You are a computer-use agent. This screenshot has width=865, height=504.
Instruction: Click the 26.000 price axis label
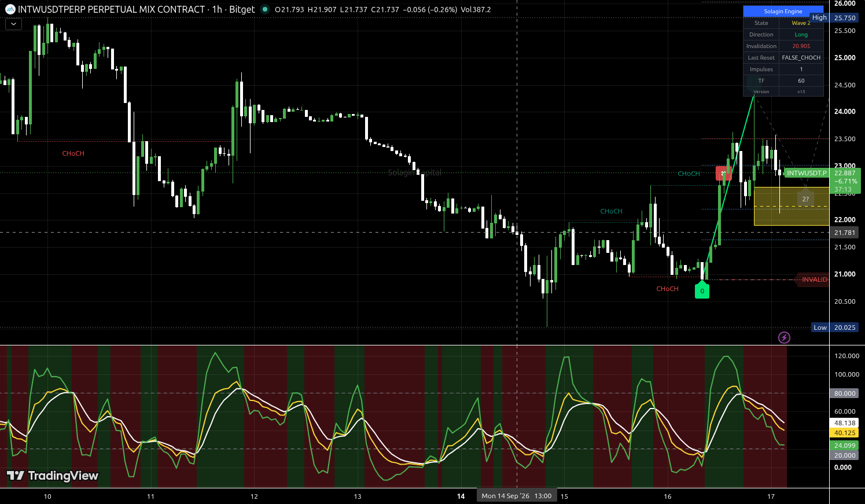pyautogui.click(x=845, y=3)
